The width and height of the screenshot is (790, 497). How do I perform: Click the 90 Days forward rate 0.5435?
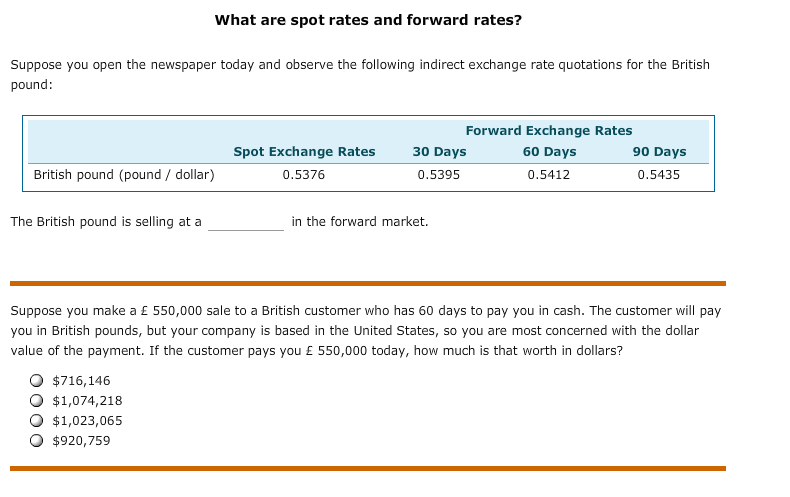pos(659,175)
